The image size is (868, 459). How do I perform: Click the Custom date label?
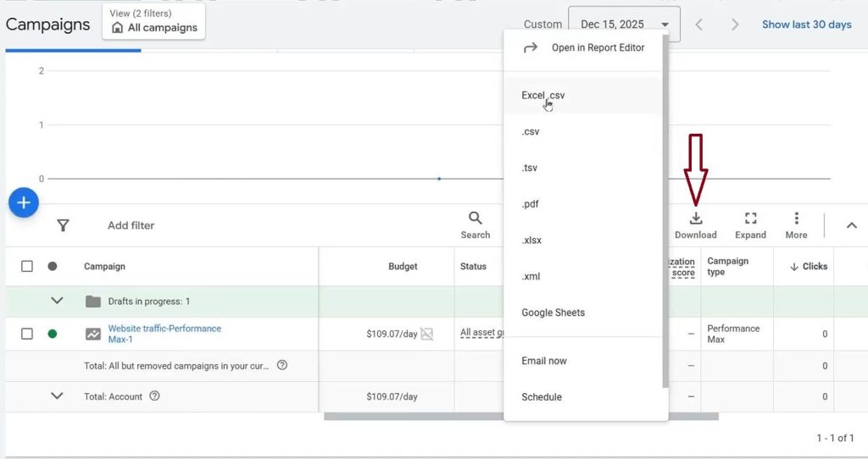pyautogui.click(x=542, y=25)
